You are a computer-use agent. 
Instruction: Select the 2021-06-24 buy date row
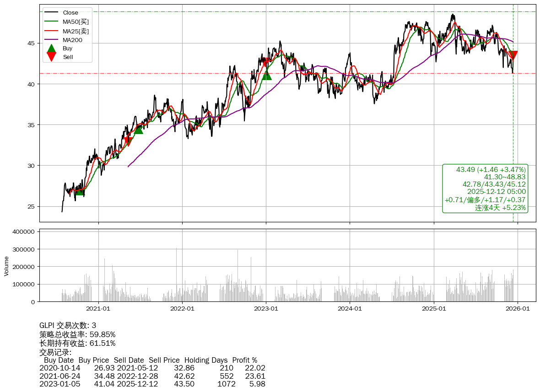click(x=59, y=376)
